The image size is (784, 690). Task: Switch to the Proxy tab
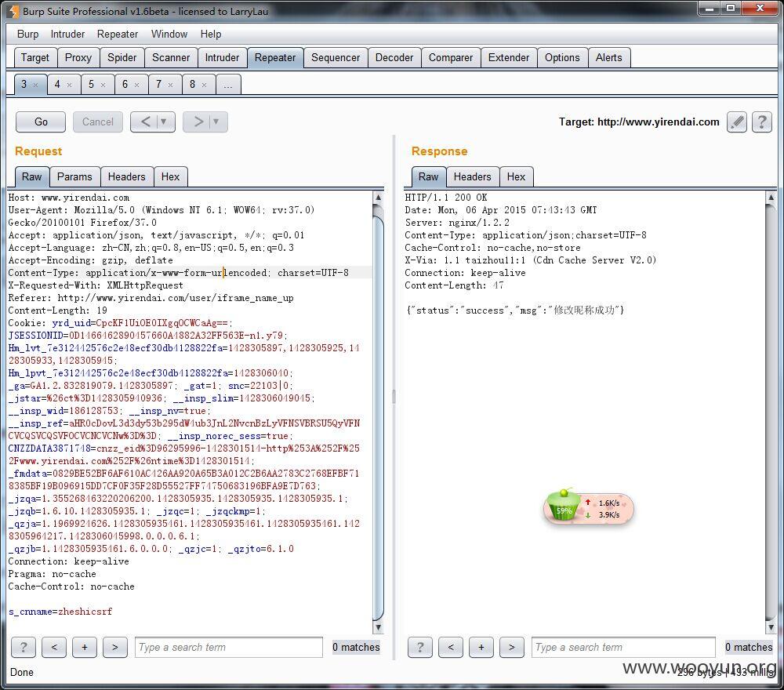(x=78, y=57)
